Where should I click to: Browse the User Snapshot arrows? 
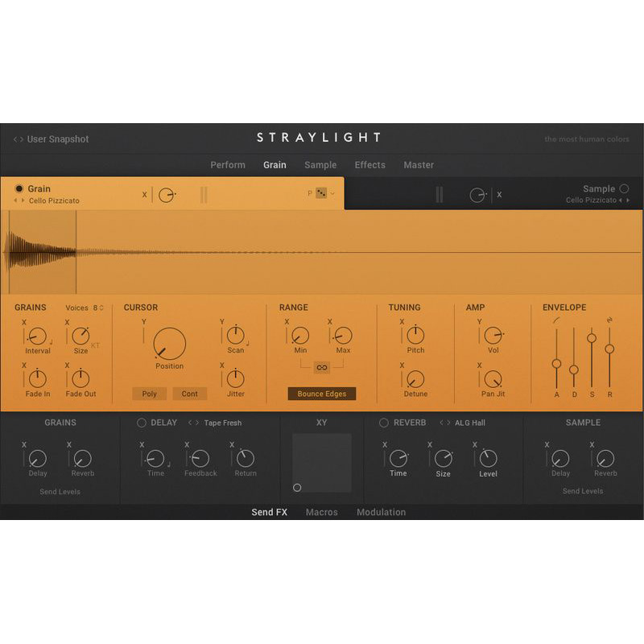19,139
